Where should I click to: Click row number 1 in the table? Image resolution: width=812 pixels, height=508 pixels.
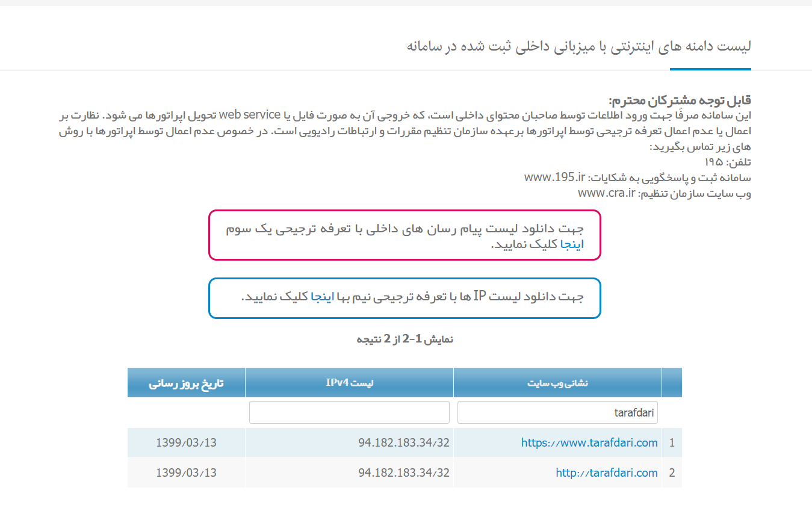[x=672, y=443]
